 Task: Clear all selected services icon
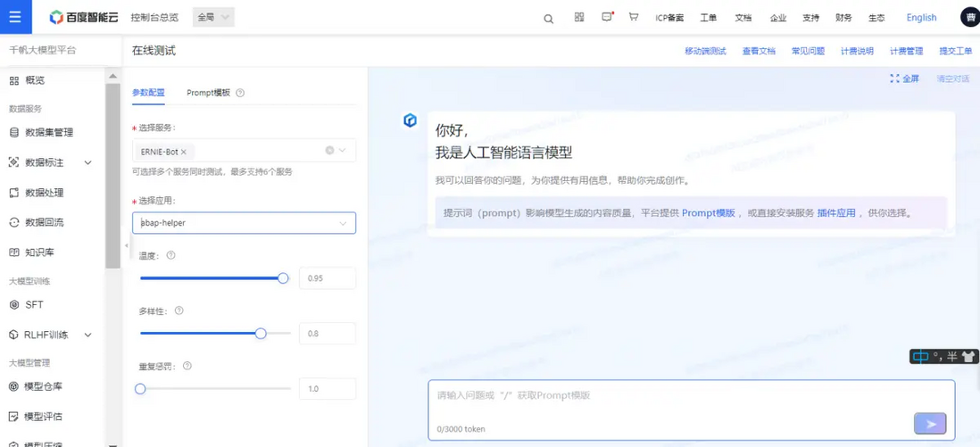(x=329, y=151)
